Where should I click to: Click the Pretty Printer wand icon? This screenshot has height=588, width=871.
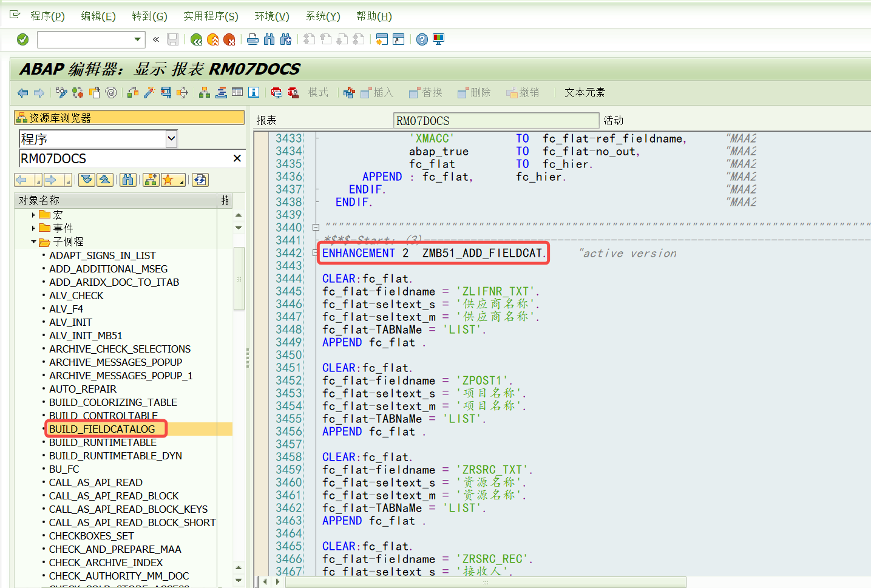click(x=149, y=92)
